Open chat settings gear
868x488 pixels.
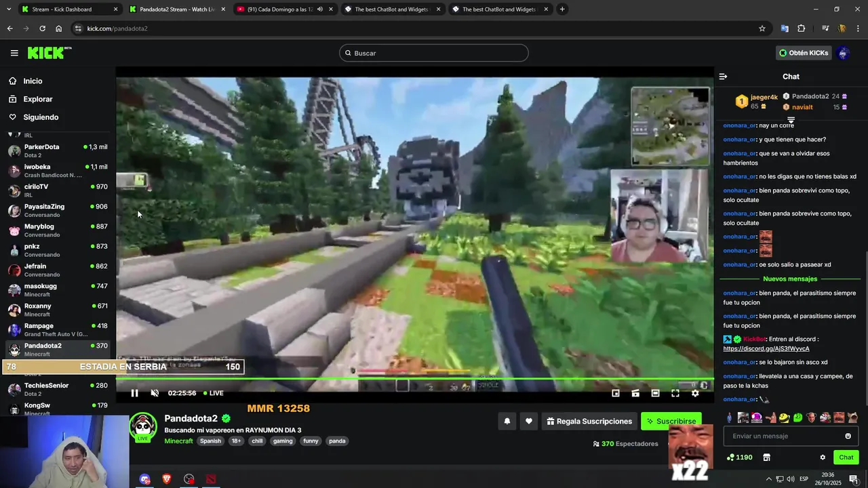(823, 457)
